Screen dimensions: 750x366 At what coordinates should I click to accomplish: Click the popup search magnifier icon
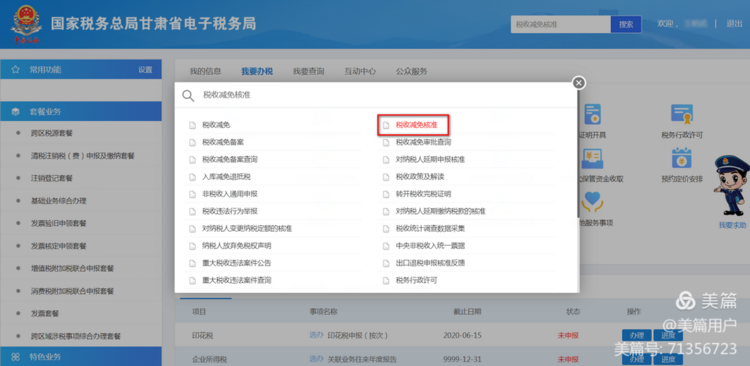(x=188, y=96)
